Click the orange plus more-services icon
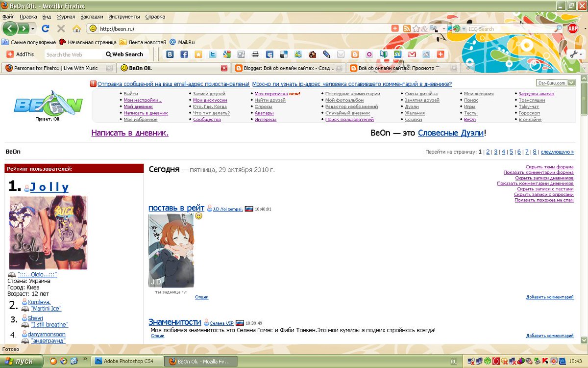588x368 pixels. 441,54
